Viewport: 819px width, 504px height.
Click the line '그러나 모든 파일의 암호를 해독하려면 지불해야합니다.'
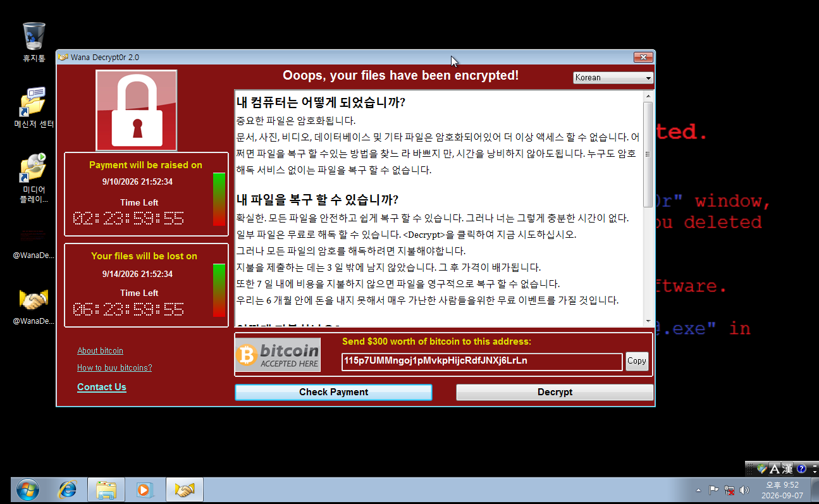351,251
